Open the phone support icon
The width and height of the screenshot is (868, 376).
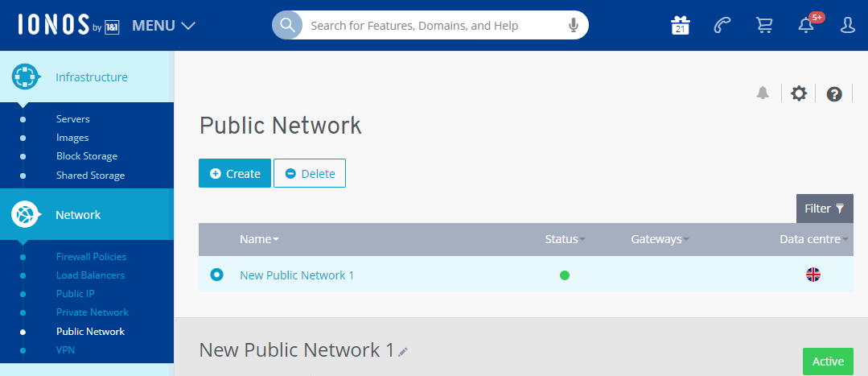click(722, 26)
